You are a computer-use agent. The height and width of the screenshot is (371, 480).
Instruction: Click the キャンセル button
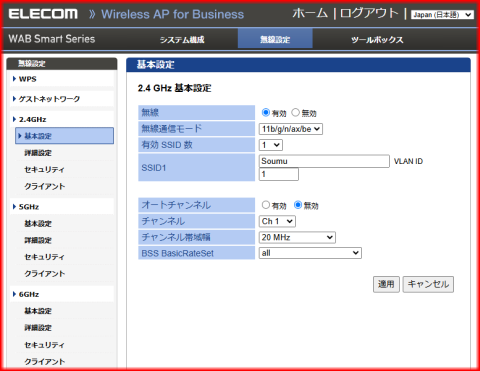(428, 284)
